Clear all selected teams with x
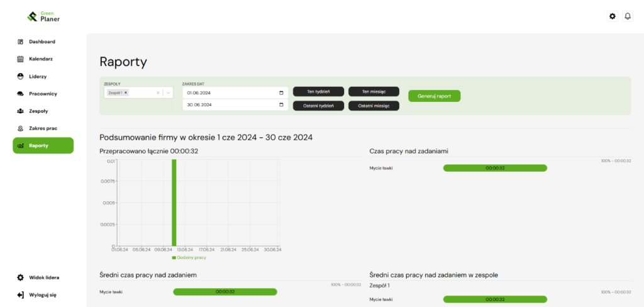 coord(158,93)
